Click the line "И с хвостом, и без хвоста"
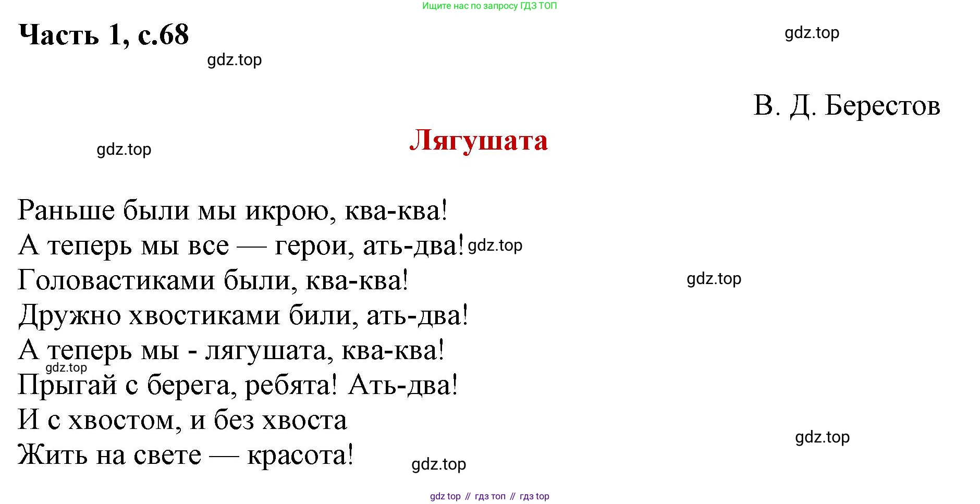The height and width of the screenshot is (504, 980). point(182,420)
